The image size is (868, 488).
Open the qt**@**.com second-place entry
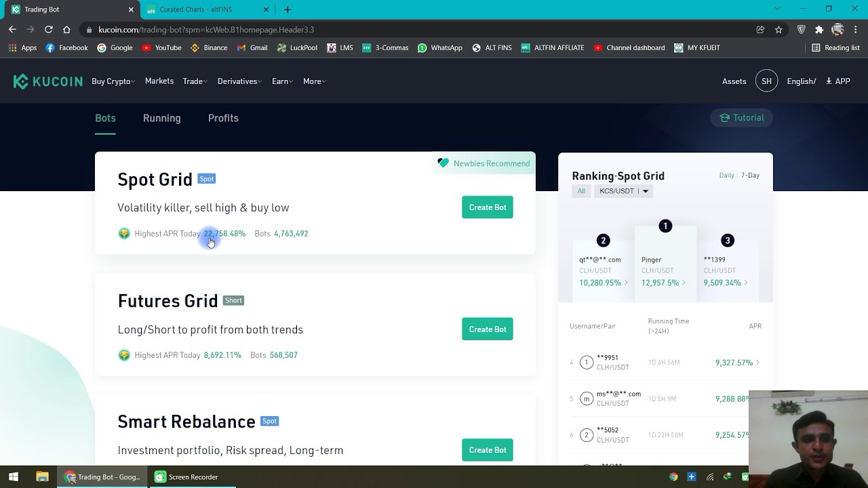pyautogui.click(x=604, y=270)
